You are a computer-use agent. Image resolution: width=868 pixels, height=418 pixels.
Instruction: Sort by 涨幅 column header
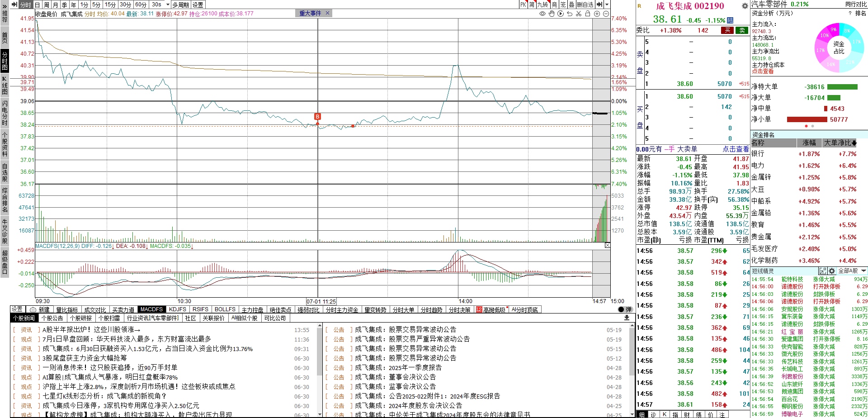click(809, 143)
